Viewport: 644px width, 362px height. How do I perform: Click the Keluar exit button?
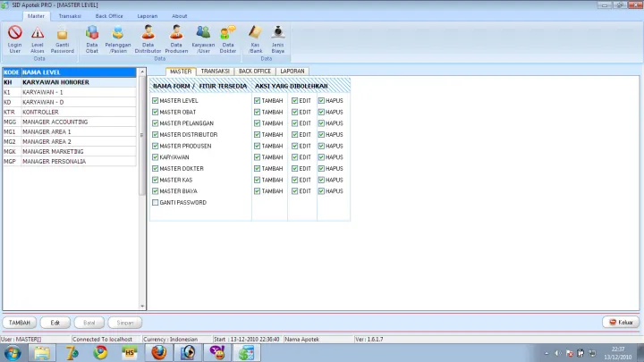point(621,322)
